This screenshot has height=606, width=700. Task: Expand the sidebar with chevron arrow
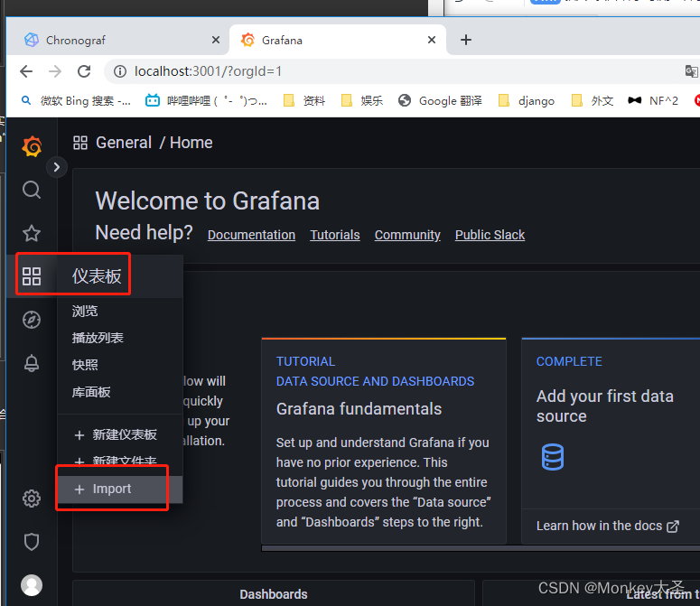57,167
